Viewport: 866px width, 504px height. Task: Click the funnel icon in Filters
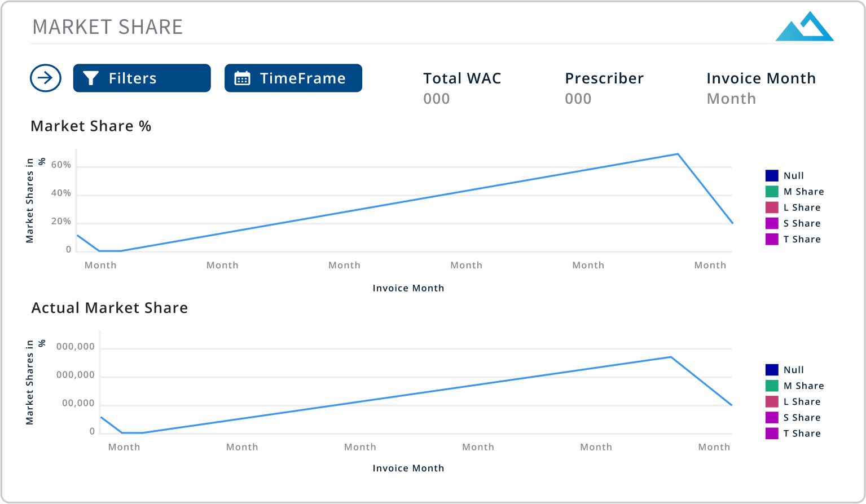91,78
